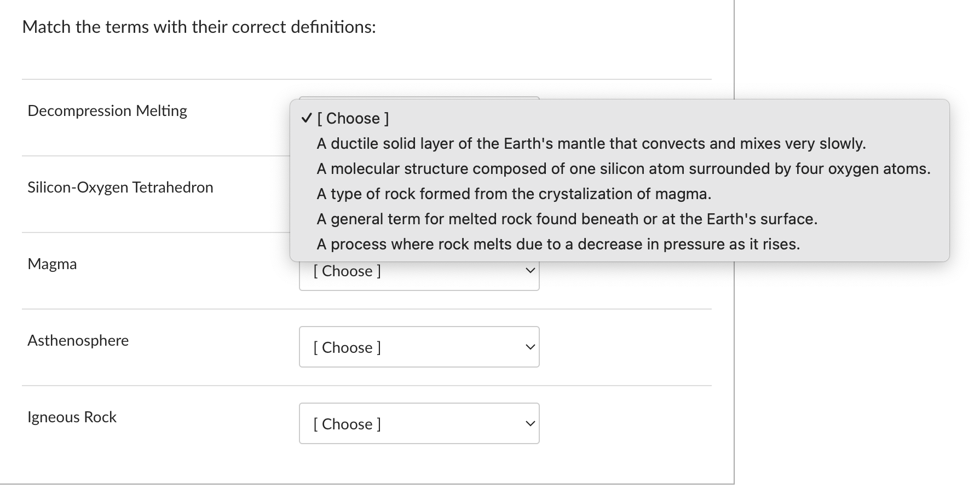The width and height of the screenshot is (980, 489).
Task: Open the Igneous Rock [ Choose ] select box
Action: 418,424
